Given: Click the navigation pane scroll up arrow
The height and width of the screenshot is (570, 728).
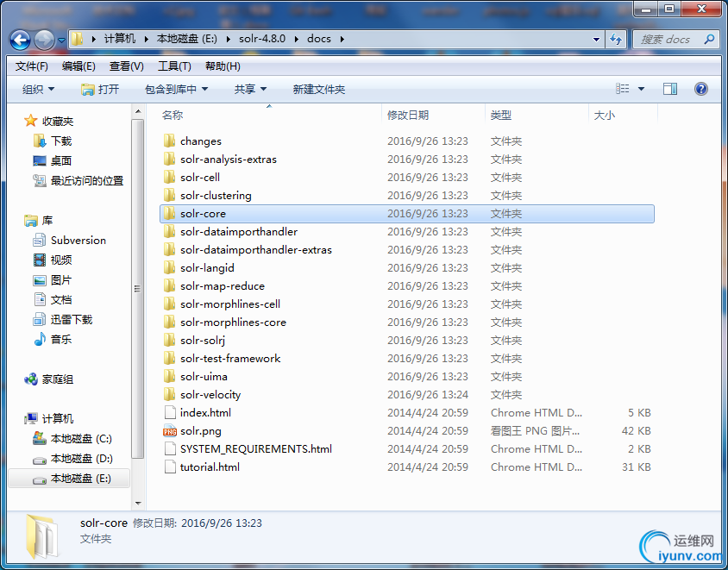Looking at the screenshot, I should click(x=138, y=112).
